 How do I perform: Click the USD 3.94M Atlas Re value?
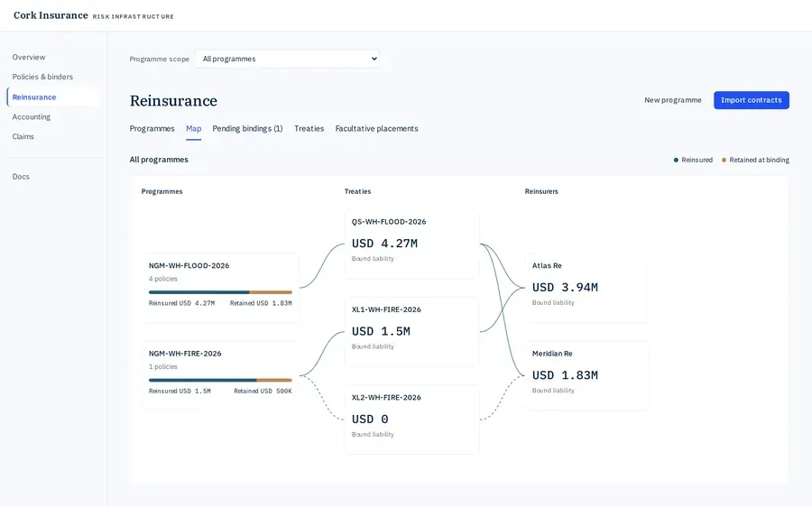(565, 288)
